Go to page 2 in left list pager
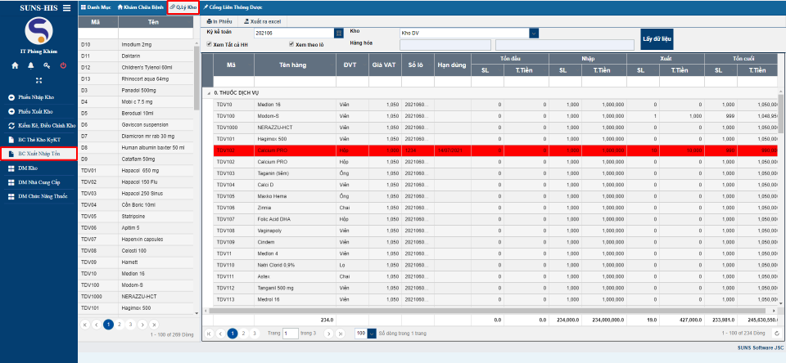This screenshot has height=363, width=786. click(x=119, y=324)
